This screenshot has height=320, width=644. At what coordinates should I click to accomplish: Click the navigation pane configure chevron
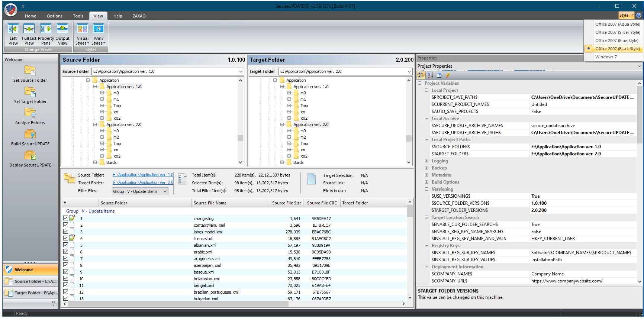coord(54,303)
